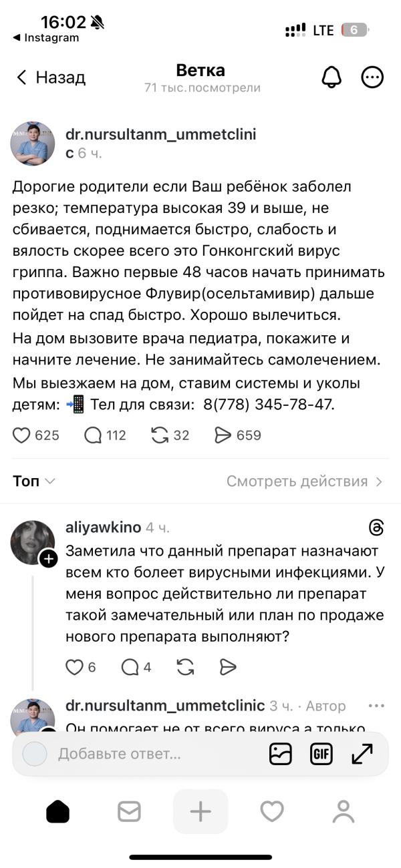Like aliyawkino's comment
The width and height of the screenshot is (401, 868).
(x=74, y=666)
